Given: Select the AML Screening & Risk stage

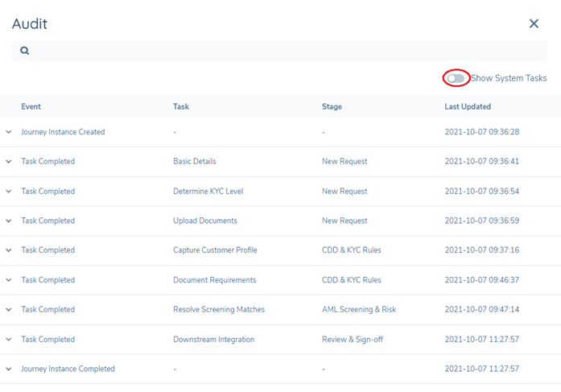Looking at the screenshot, I should point(358,310).
